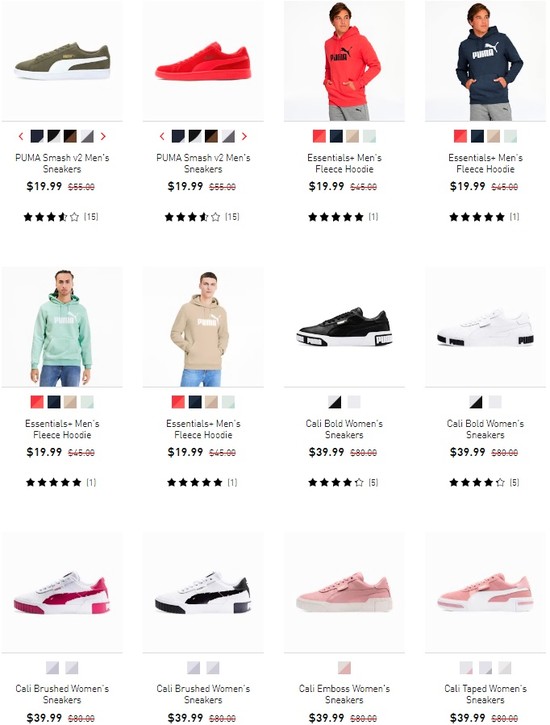Pick brown swatch under olive Smash v2 sneaker
The height and width of the screenshot is (725, 550).
70,136
